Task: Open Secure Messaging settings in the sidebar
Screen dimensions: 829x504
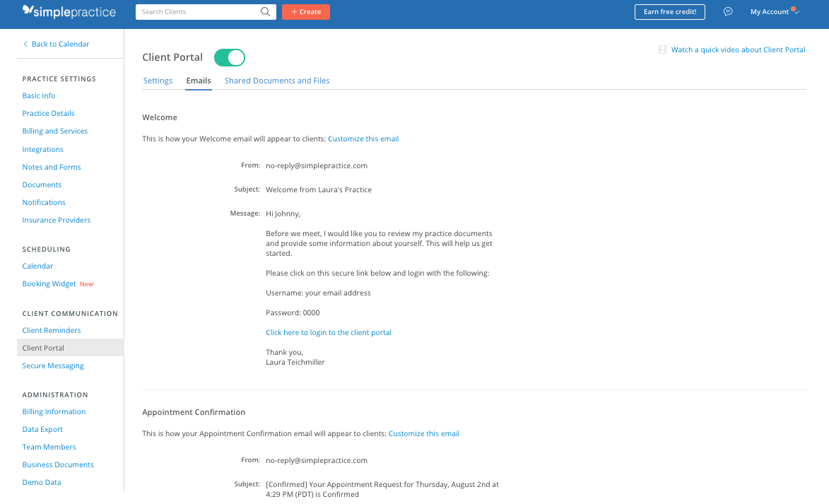Action: pos(53,365)
